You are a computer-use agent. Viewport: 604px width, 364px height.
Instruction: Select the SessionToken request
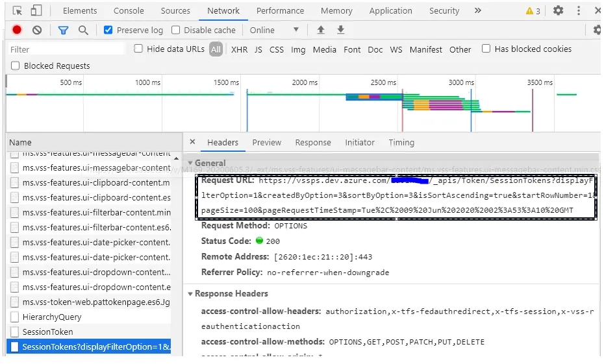88,332
